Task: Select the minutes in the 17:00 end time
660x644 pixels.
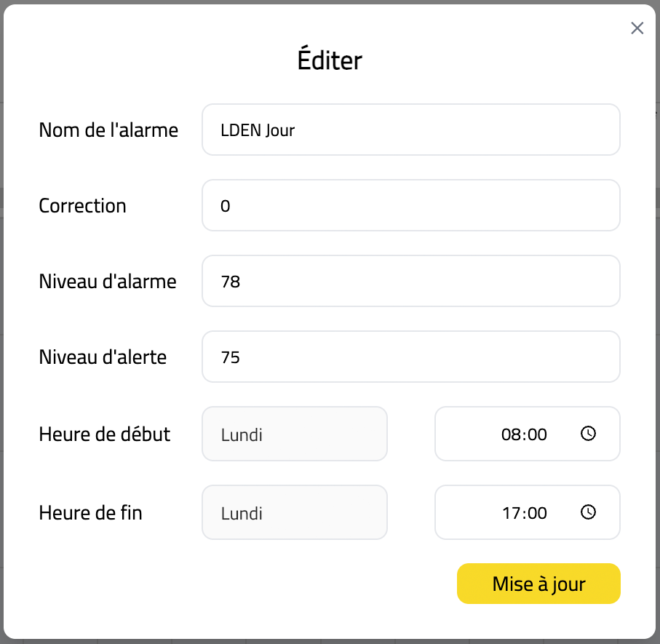Action: click(x=537, y=513)
